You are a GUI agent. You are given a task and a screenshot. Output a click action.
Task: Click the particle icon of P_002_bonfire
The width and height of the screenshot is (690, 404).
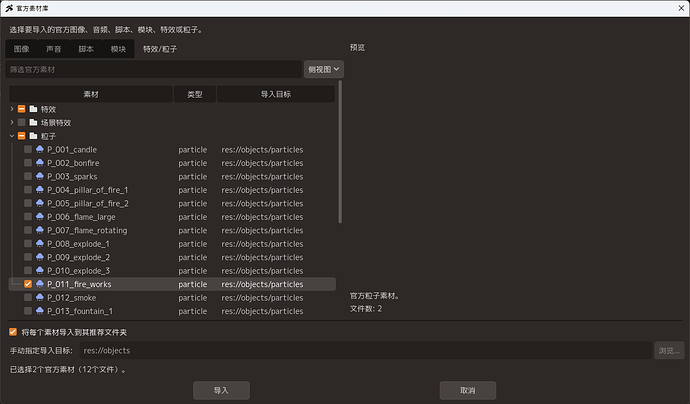[x=40, y=163]
